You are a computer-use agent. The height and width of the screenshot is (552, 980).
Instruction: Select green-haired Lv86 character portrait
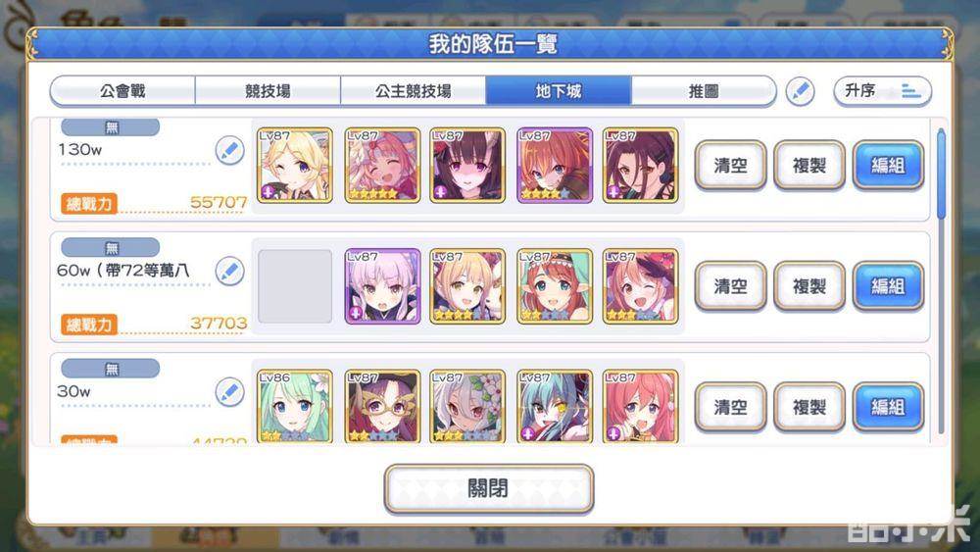294,406
